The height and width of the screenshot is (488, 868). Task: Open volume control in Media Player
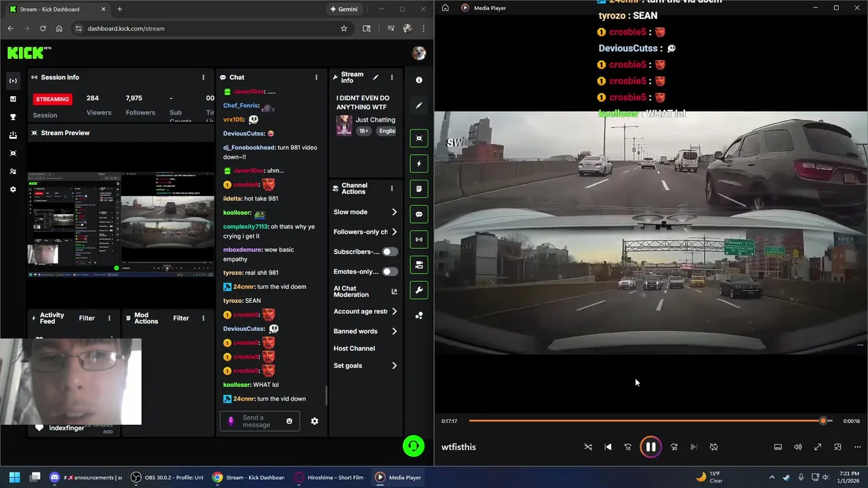[x=798, y=447]
